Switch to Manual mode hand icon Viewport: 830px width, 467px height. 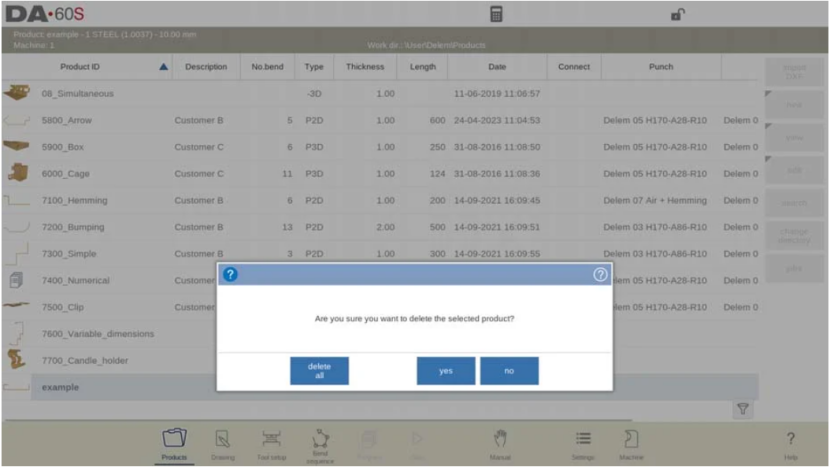(502, 443)
